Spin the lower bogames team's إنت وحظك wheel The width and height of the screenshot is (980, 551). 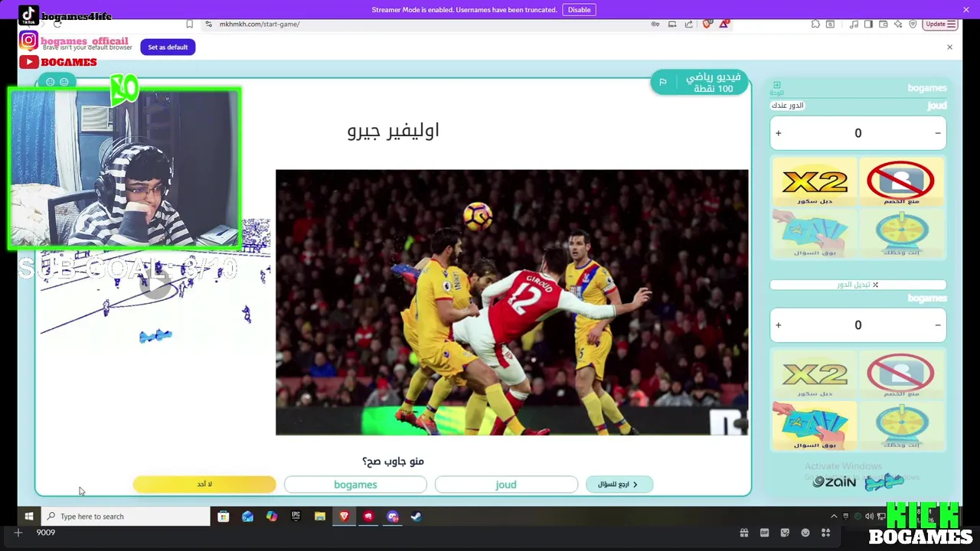pos(901,425)
